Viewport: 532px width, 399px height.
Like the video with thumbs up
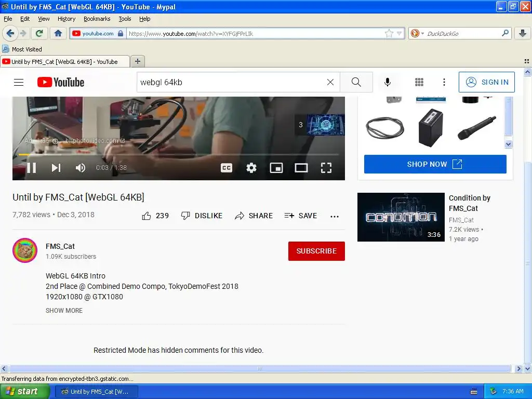[x=155, y=216]
